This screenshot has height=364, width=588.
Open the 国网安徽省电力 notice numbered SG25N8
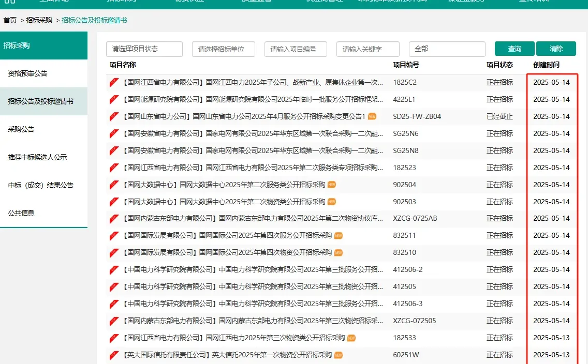[253, 150]
